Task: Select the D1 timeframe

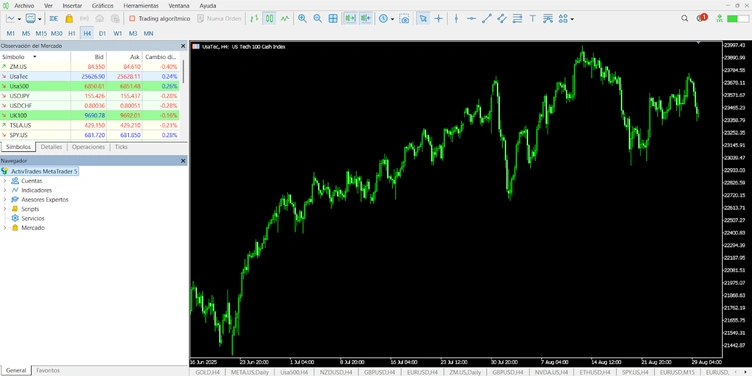Action: pyautogui.click(x=102, y=34)
